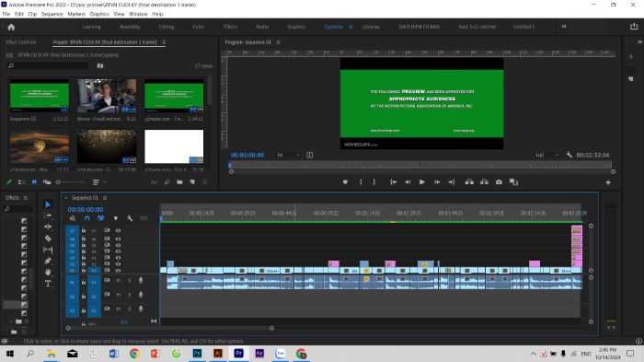Open sort icons dropdown in Project panel

(x=99, y=181)
